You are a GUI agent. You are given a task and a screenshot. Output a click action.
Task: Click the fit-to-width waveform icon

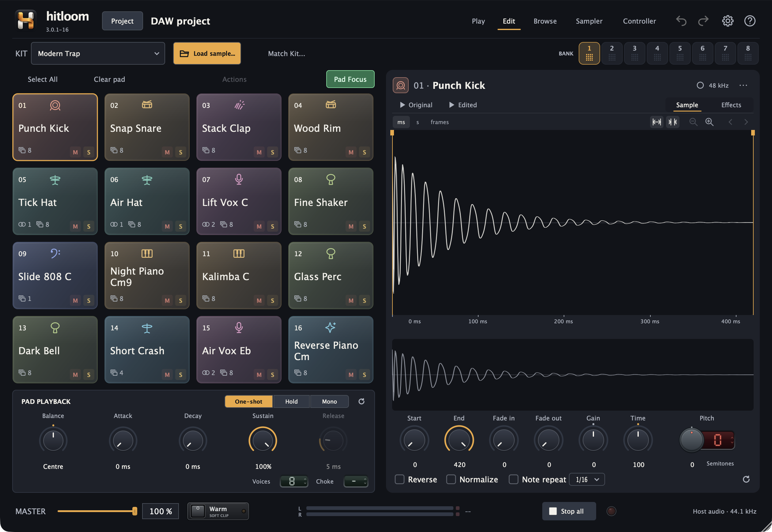pyautogui.click(x=657, y=122)
